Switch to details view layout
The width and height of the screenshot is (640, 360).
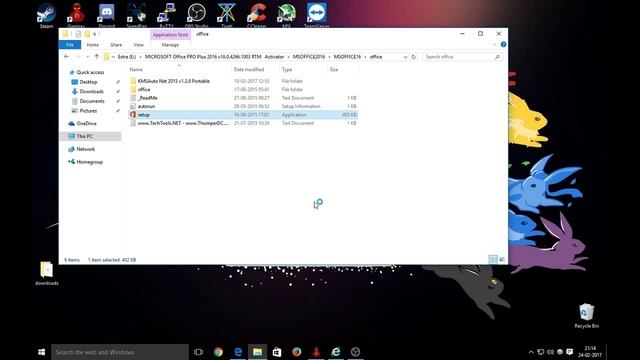(493, 260)
